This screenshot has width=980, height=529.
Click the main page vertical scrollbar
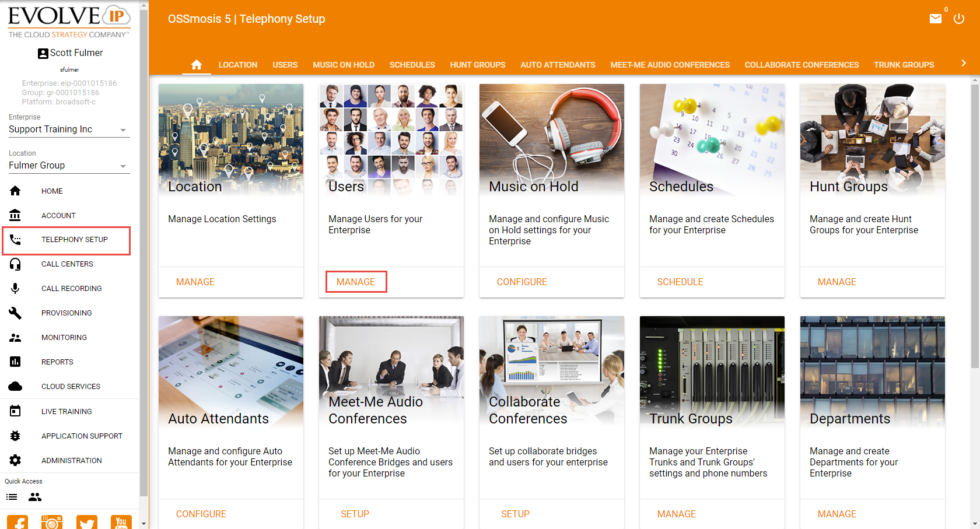coord(974,233)
